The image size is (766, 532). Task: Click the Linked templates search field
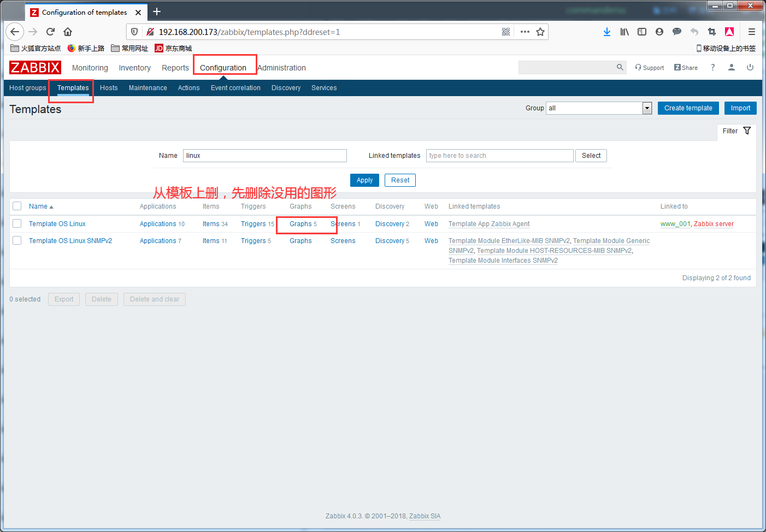point(500,156)
